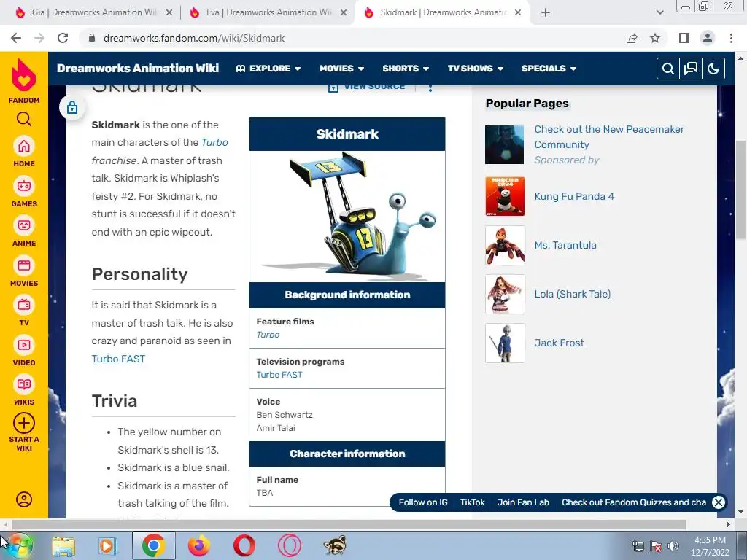Click the sidebar search magnifier icon
Screen dimensions: 747x560
(x=24, y=119)
